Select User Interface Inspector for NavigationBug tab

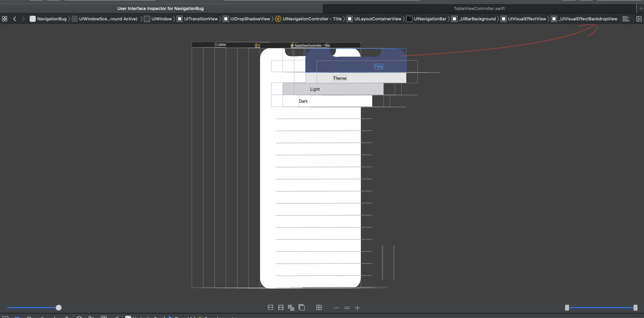tap(160, 8)
